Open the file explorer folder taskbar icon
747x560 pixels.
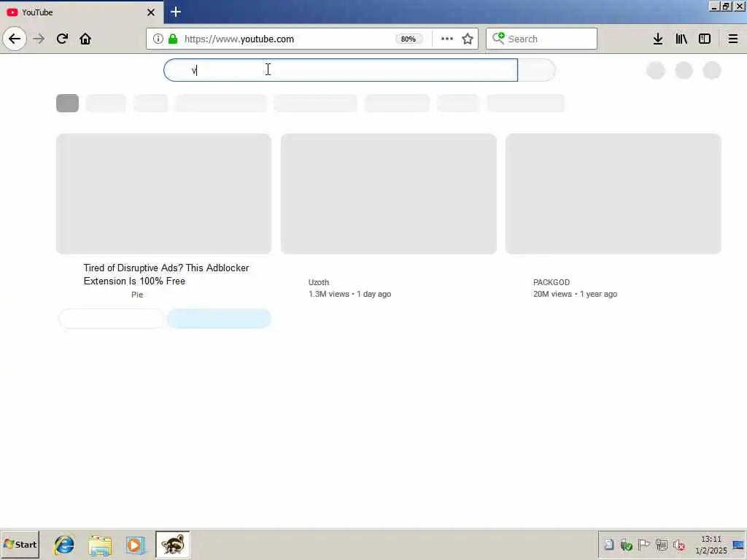(x=99, y=545)
